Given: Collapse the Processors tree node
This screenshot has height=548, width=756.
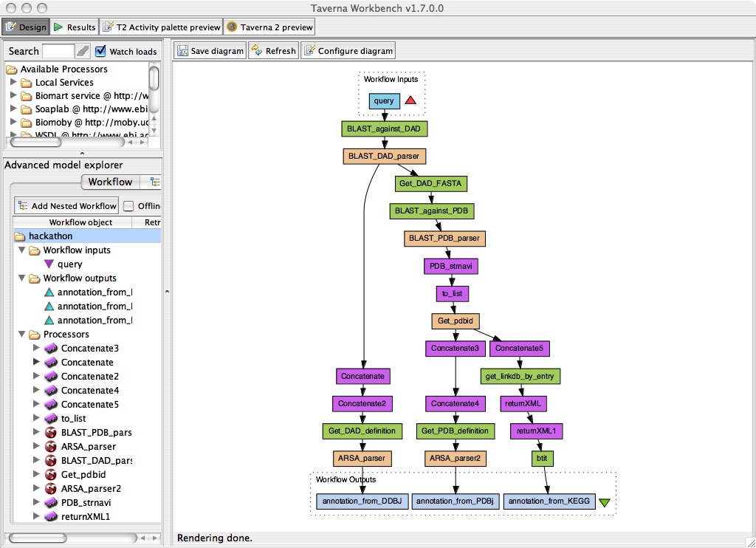Looking at the screenshot, I should tap(21, 335).
